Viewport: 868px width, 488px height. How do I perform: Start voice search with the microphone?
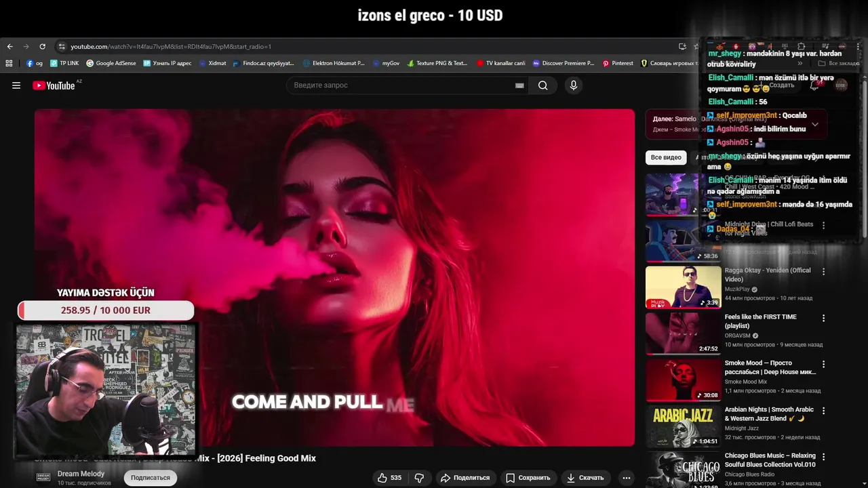[x=574, y=85]
